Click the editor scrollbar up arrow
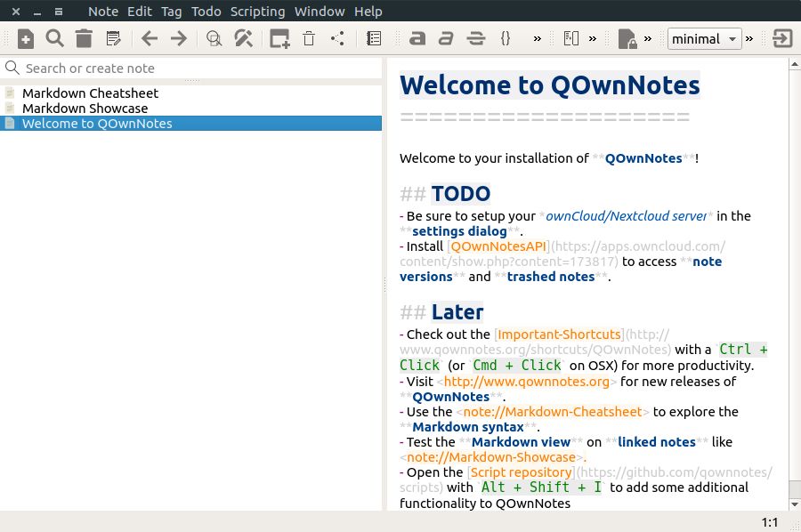 click(x=795, y=64)
